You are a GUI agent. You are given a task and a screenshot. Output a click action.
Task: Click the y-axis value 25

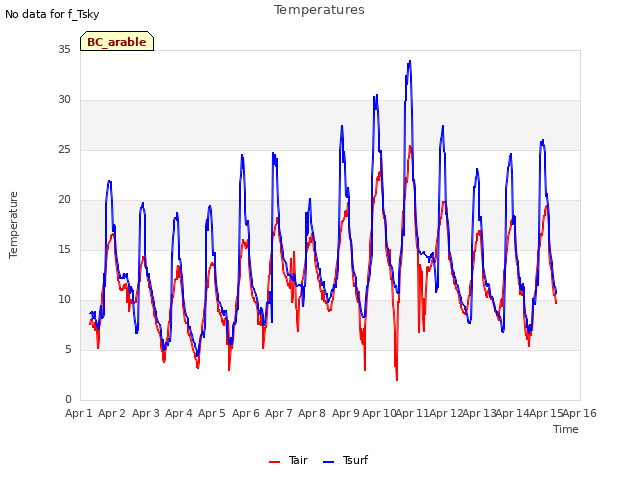pos(64,149)
